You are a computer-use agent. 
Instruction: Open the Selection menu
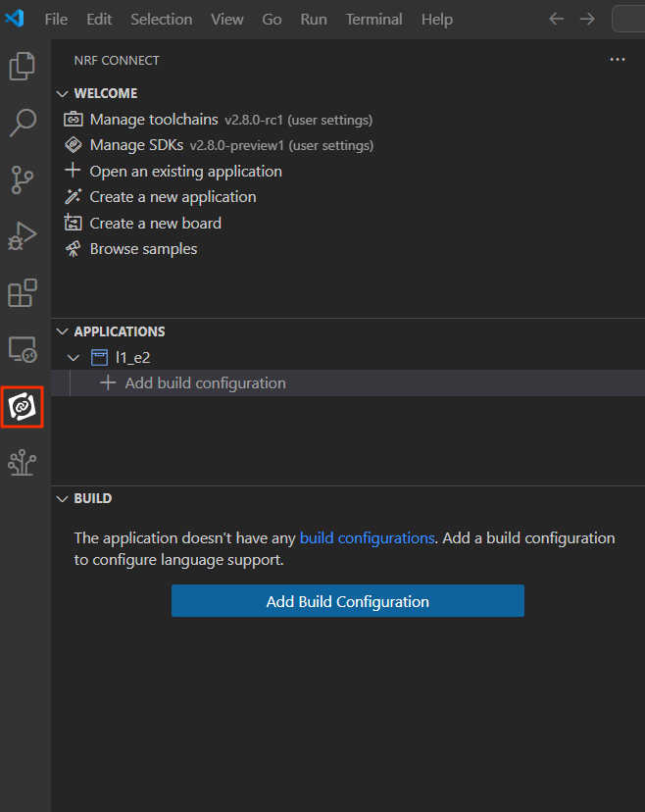(x=161, y=20)
